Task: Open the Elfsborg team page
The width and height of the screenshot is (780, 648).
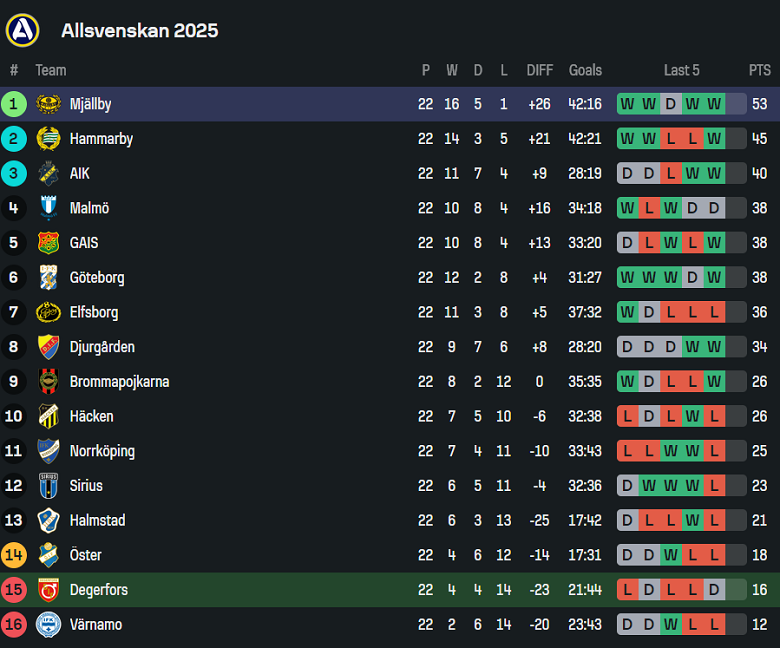Action: [94, 312]
